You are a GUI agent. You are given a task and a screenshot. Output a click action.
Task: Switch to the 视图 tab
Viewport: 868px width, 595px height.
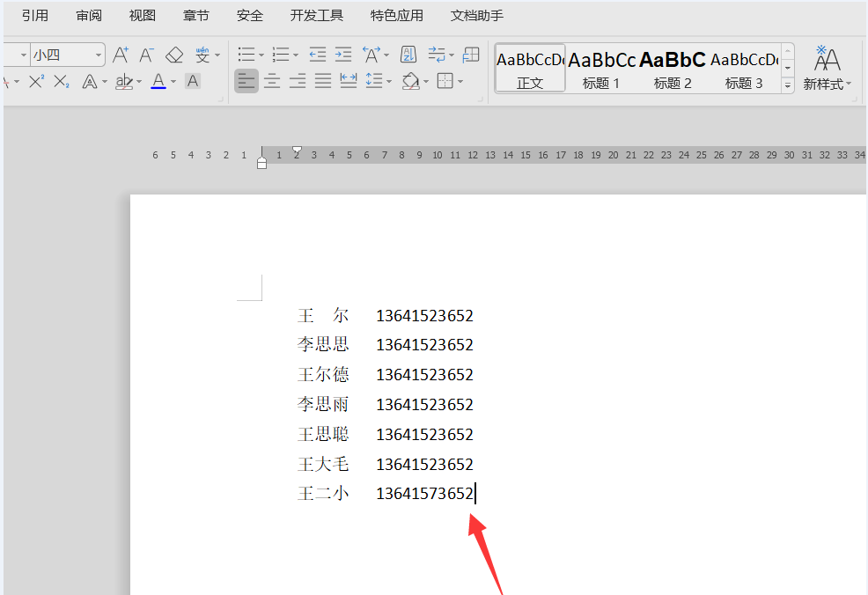tap(143, 16)
